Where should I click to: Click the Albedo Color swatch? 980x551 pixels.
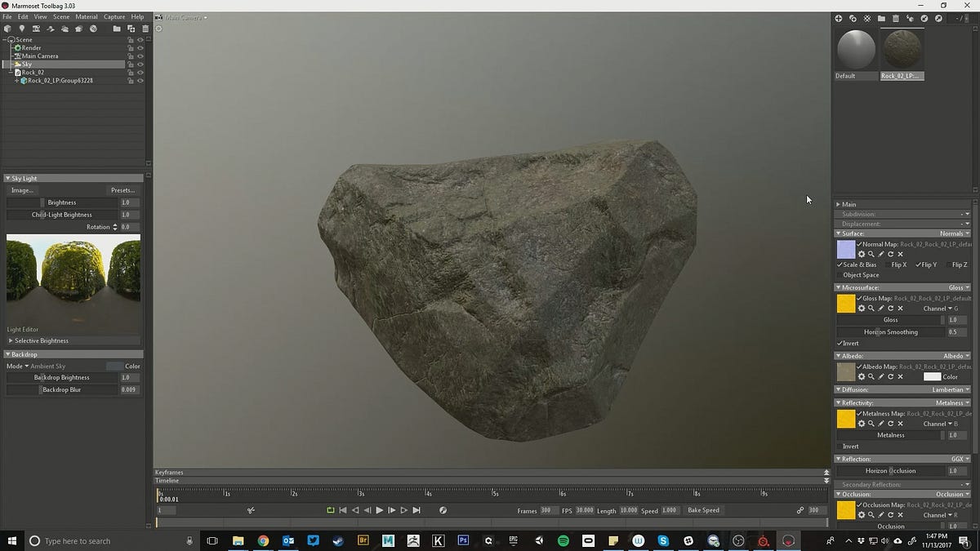pyautogui.click(x=932, y=376)
